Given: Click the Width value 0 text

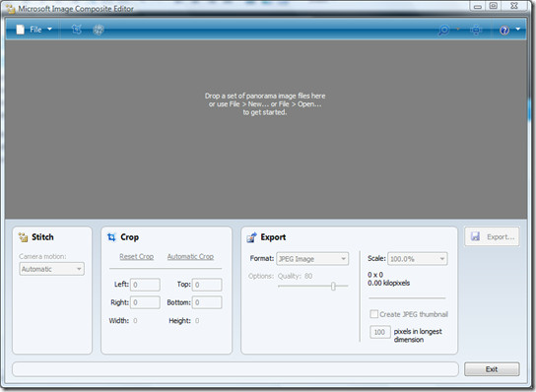Looking at the screenshot, I should [x=135, y=320].
